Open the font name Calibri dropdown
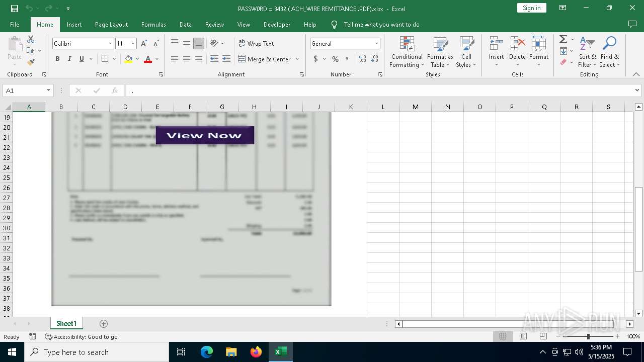The height and width of the screenshot is (362, 644). coord(110,44)
